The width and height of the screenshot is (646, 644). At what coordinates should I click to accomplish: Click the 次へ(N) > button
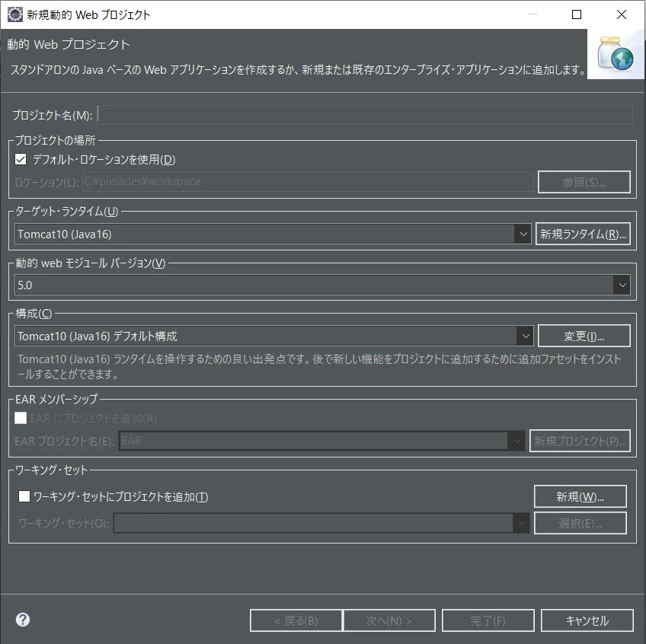click(x=389, y=620)
